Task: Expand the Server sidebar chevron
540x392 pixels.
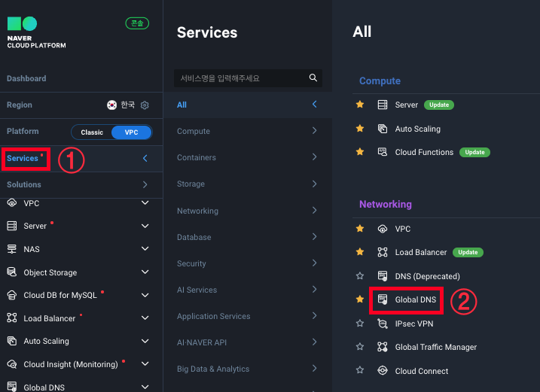Action: (145, 226)
